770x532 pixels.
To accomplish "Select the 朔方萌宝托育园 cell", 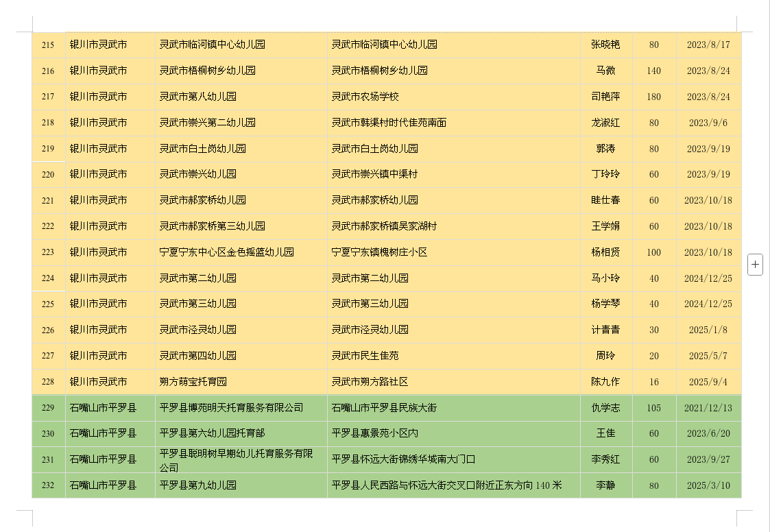I will (x=193, y=382).
